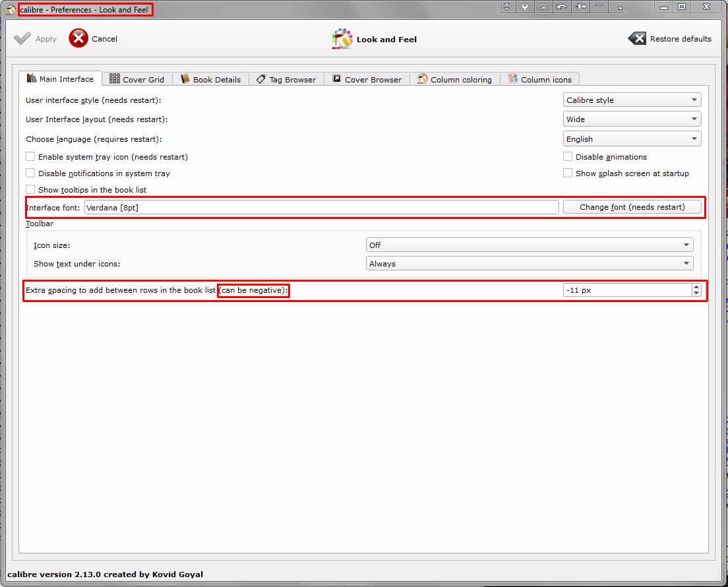The width and height of the screenshot is (728, 587).
Task: Click the calibre app icon in title bar
Action: (11, 9)
